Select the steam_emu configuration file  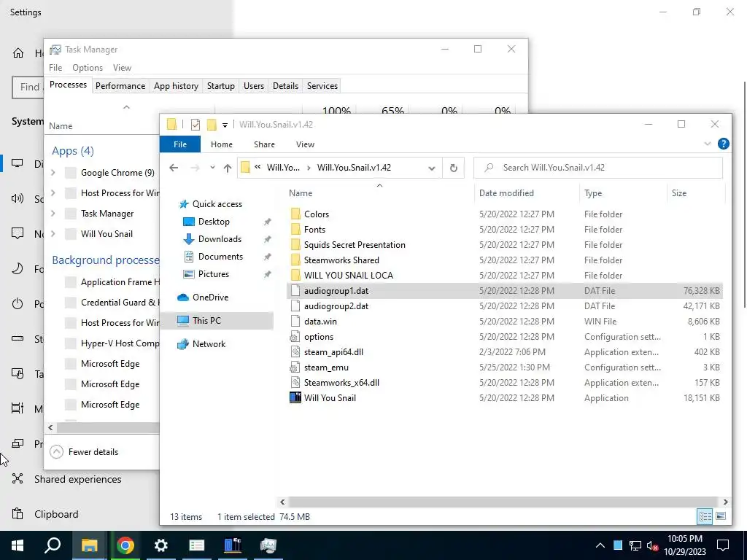coord(326,367)
